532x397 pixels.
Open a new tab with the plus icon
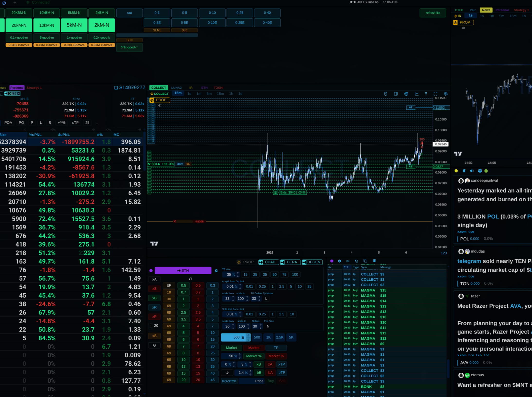(x=15, y=3)
